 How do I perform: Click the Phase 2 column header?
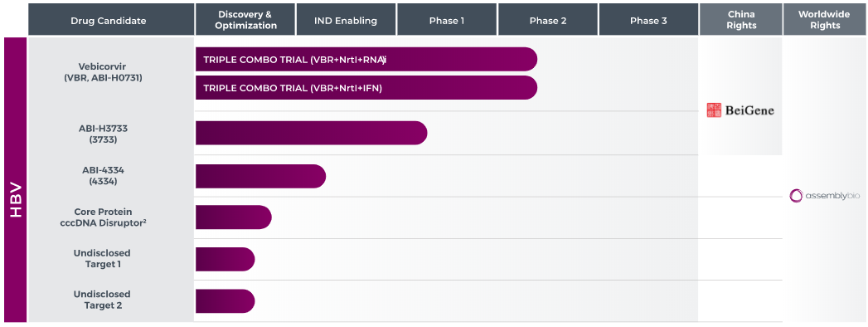coord(547,21)
